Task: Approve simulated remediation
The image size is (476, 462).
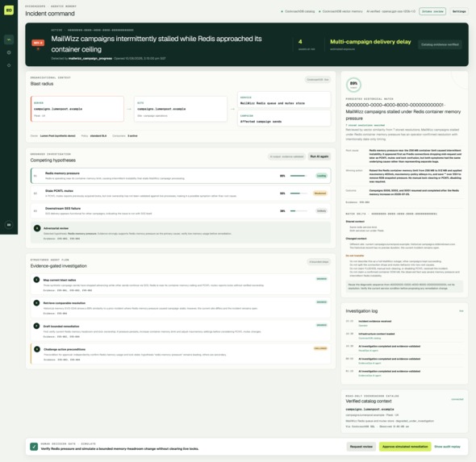Action: click(x=405, y=447)
